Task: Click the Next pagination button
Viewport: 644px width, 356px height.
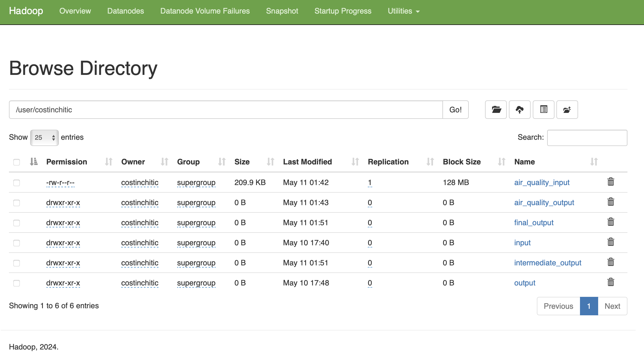Action: click(613, 306)
